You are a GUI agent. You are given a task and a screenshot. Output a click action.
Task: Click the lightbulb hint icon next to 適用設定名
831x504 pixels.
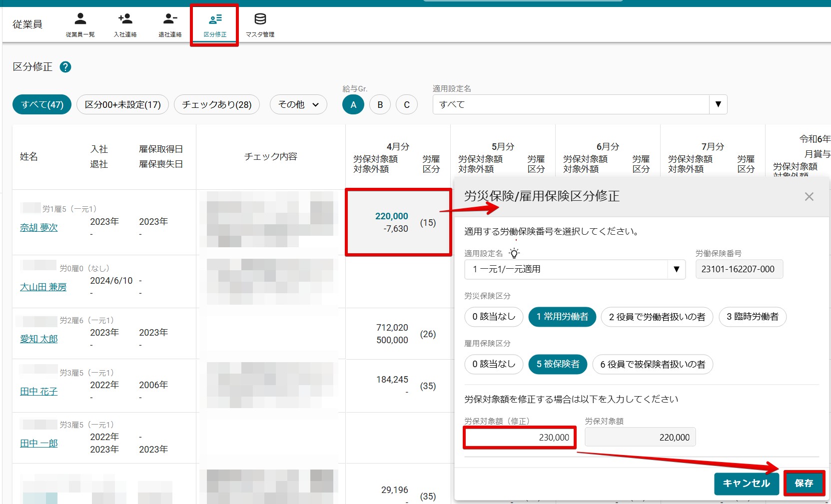point(514,253)
